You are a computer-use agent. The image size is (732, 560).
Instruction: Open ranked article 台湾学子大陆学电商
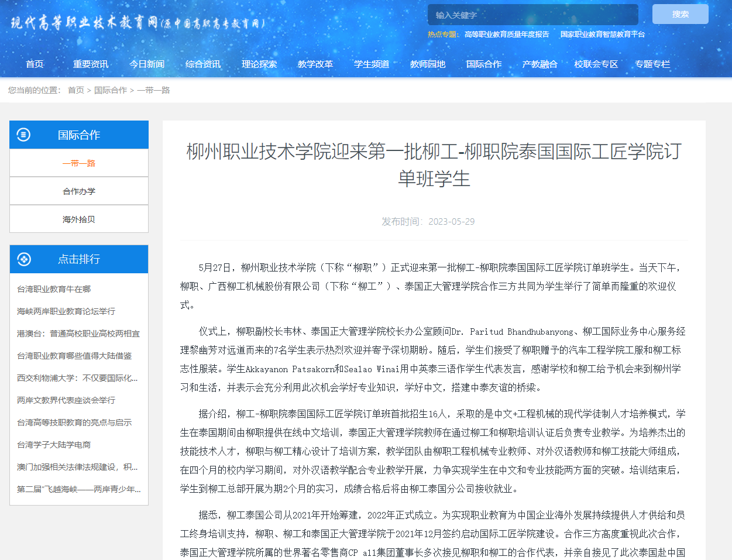click(54, 445)
